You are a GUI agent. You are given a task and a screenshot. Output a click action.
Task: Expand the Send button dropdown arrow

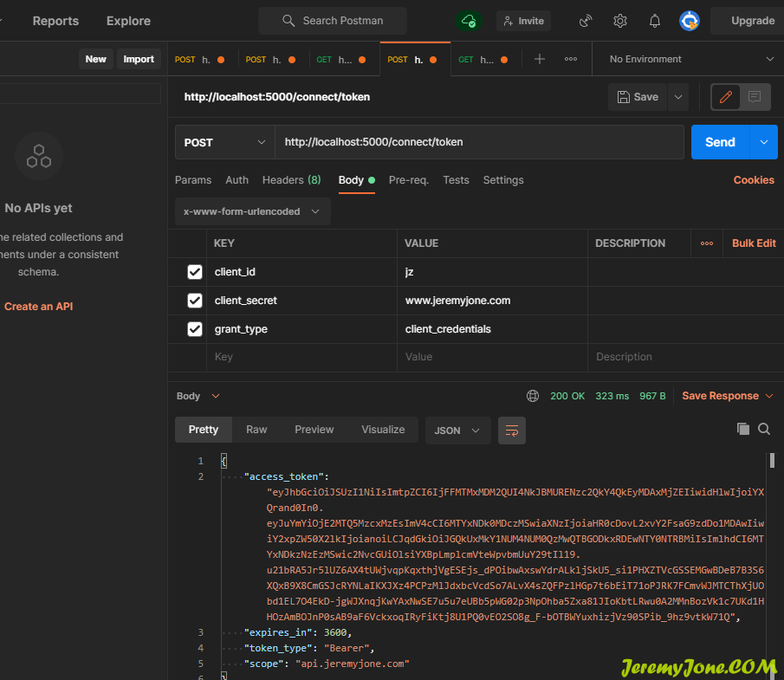coord(763,142)
